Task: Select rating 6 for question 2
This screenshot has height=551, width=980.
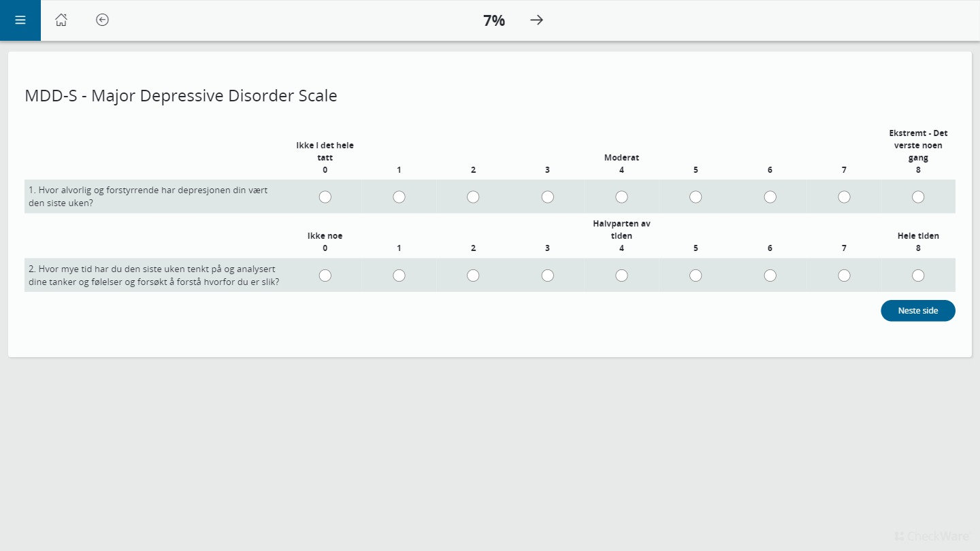Action: tap(770, 275)
